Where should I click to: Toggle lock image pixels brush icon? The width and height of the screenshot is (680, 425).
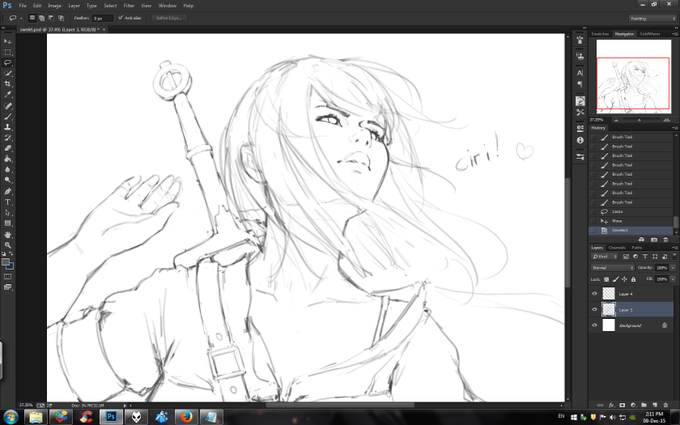click(x=615, y=279)
